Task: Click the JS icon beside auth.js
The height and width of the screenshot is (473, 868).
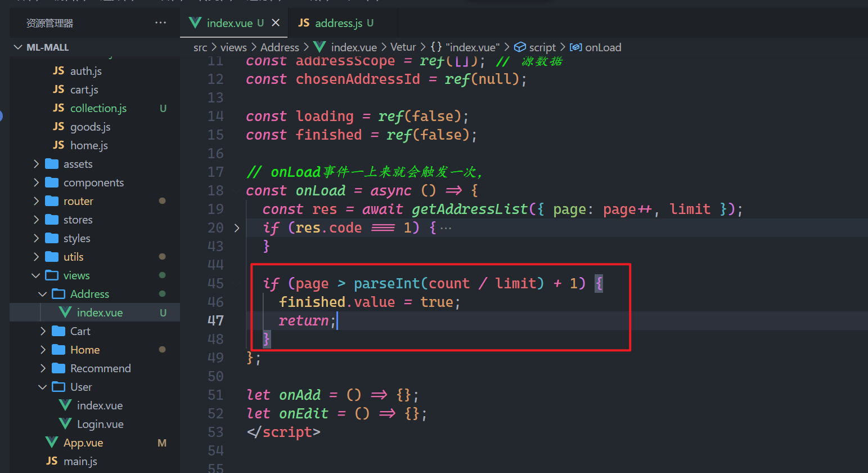Action: coord(59,70)
